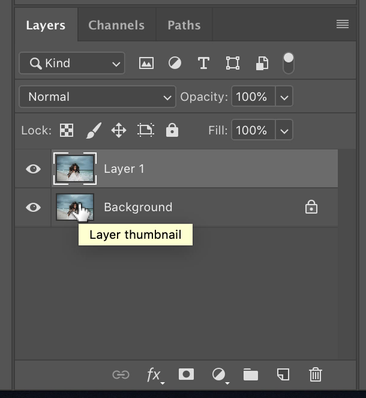Image resolution: width=366 pixels, height=398 pixels.
Task: Filter for smart objects
Action: (x=262, y=63)
